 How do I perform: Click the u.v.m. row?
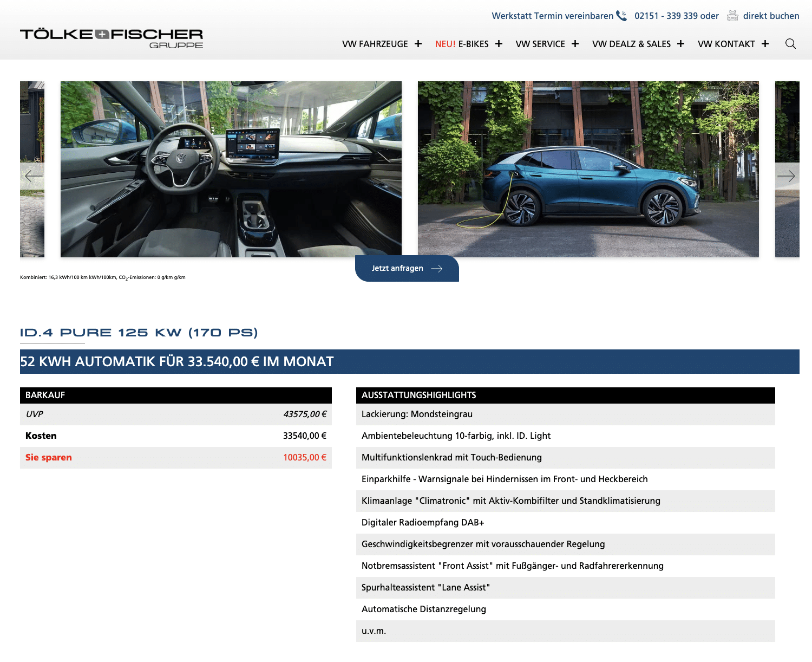click(566, 631)
